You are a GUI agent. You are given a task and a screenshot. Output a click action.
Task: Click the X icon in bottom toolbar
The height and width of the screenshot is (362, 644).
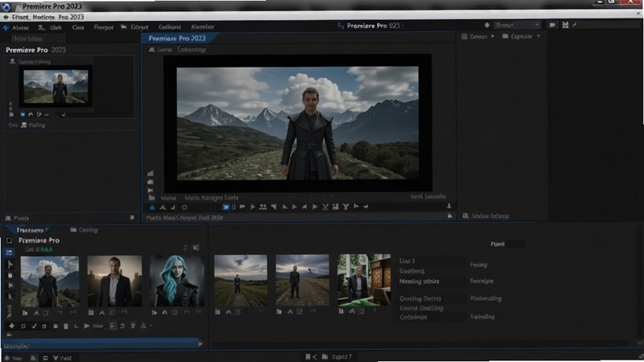(56, 327)
